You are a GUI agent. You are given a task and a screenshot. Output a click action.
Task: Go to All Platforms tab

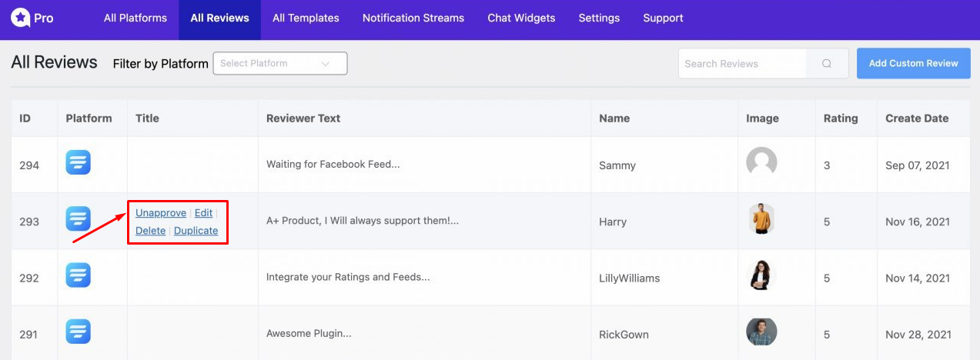pos(135,18)
